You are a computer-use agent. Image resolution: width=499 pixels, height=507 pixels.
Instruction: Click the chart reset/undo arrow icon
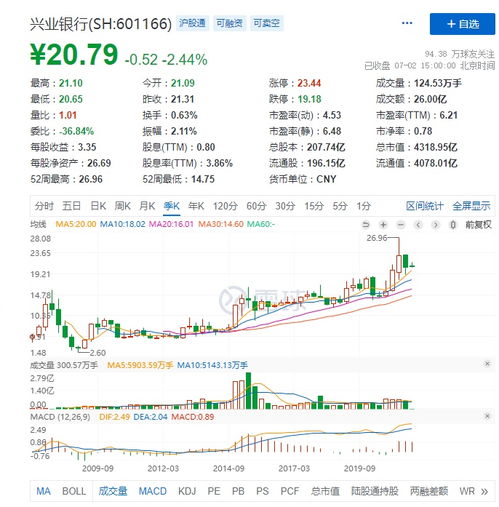click(366, 225)
